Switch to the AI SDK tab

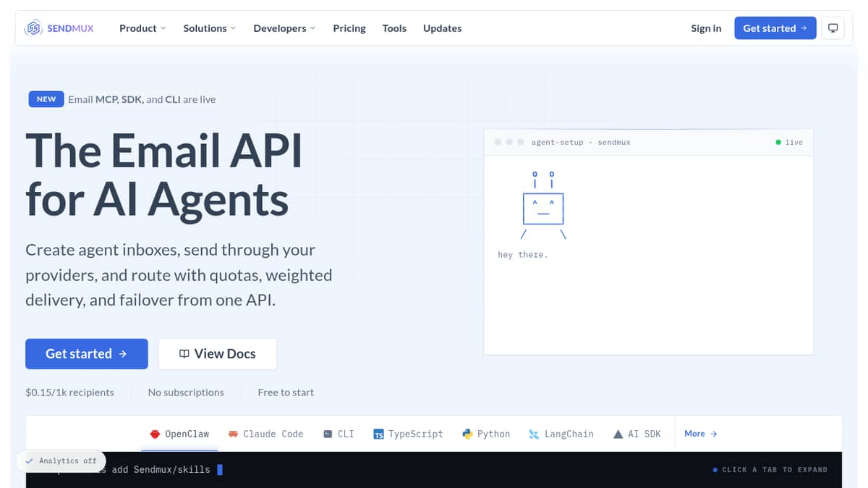pyautogui.click(x=637, y=434)
